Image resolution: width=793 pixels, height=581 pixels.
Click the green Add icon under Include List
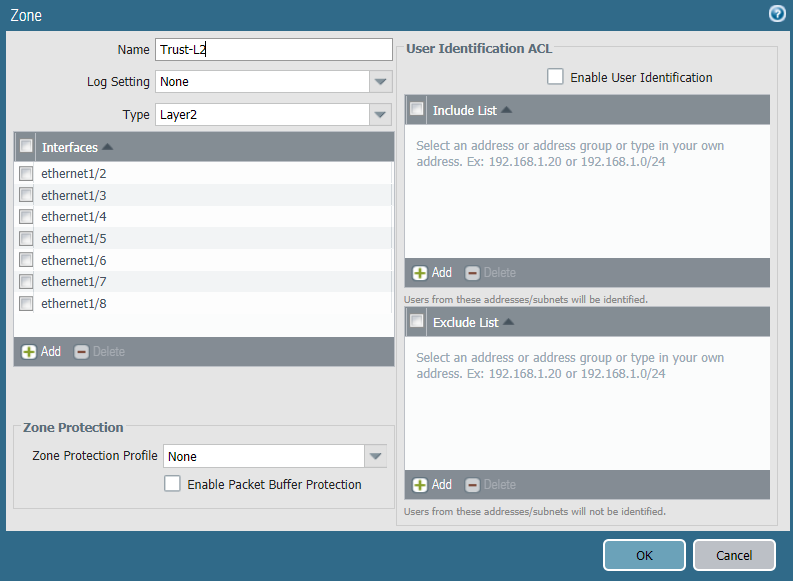(420, 273)
